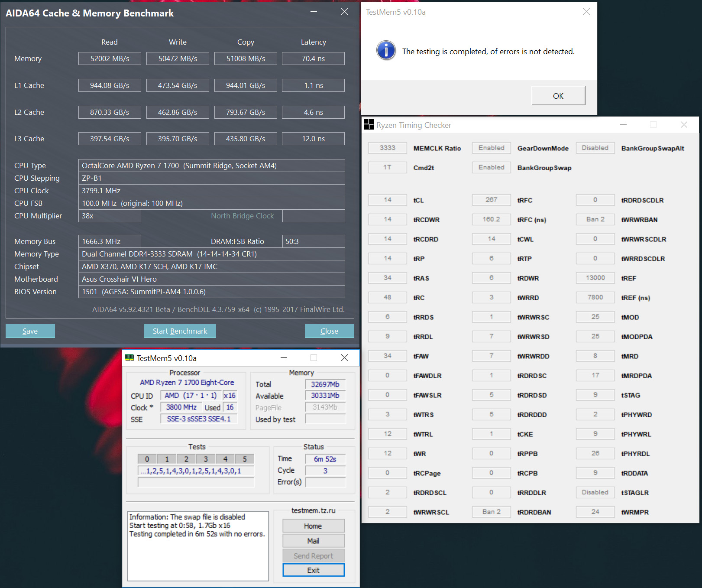Viewport: 702px width, 588px height.
Task: Select test cell 4 in TestMem5 Tests
Action: coord(225,459)
